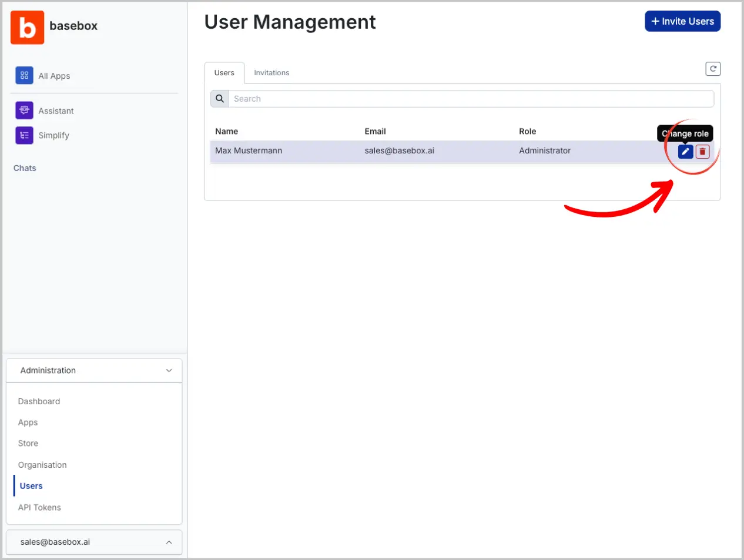The image size is (744, 560).
Task: Open the Organisation settings page
Action: (42, 465)
